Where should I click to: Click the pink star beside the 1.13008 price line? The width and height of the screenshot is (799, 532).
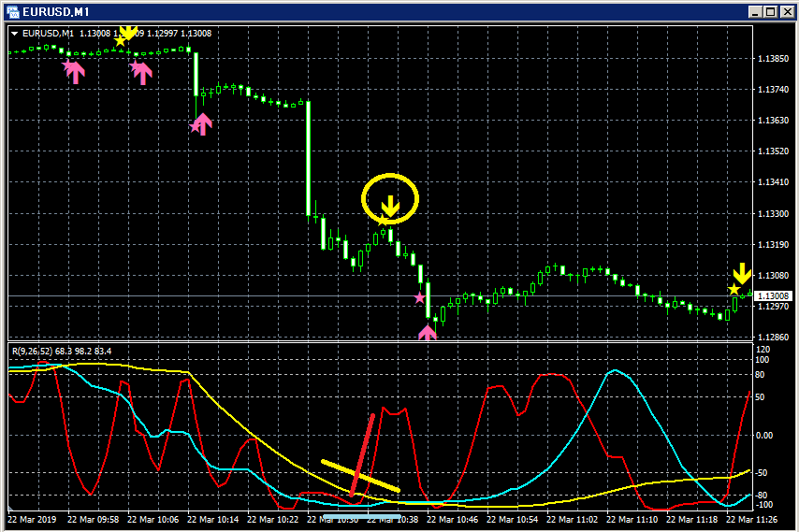(419, 298)
